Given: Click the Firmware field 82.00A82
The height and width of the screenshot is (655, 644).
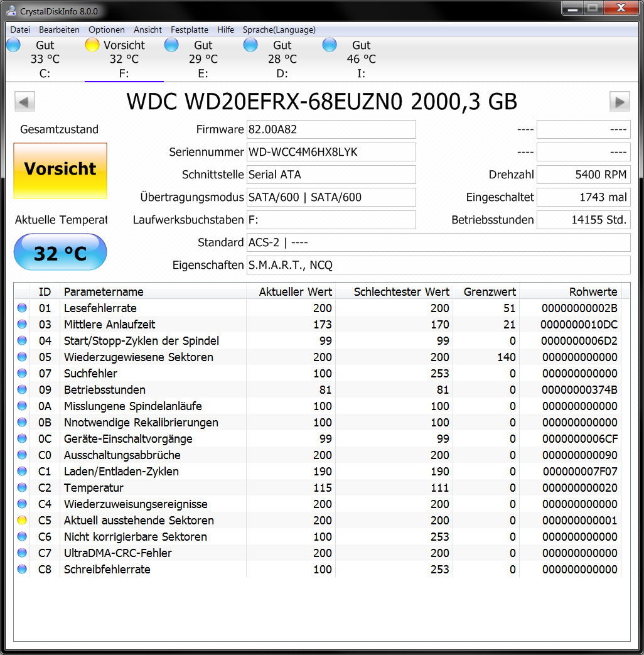Looking at the screenshot, I should 331,129.
